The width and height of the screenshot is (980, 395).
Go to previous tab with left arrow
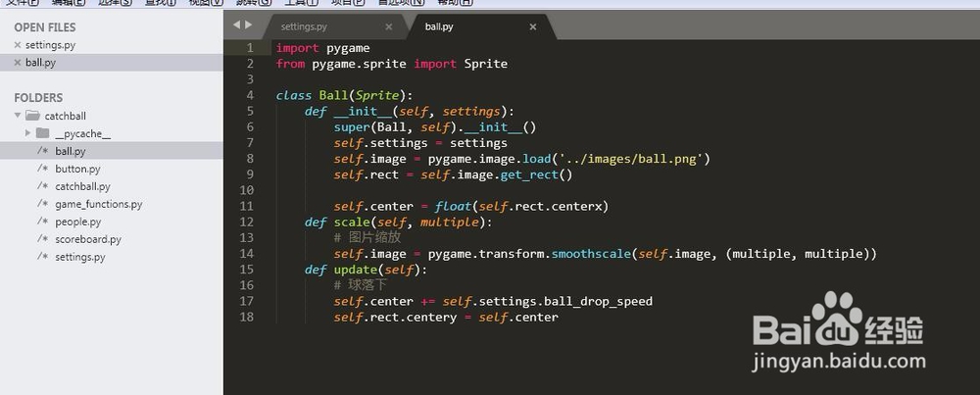[x=237, y=25]
